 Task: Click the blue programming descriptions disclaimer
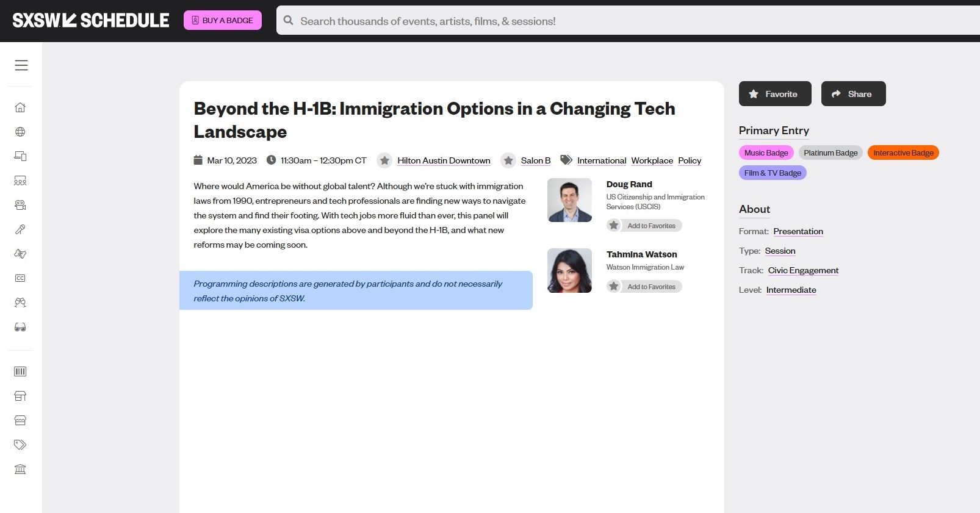(x=356, y=290)
